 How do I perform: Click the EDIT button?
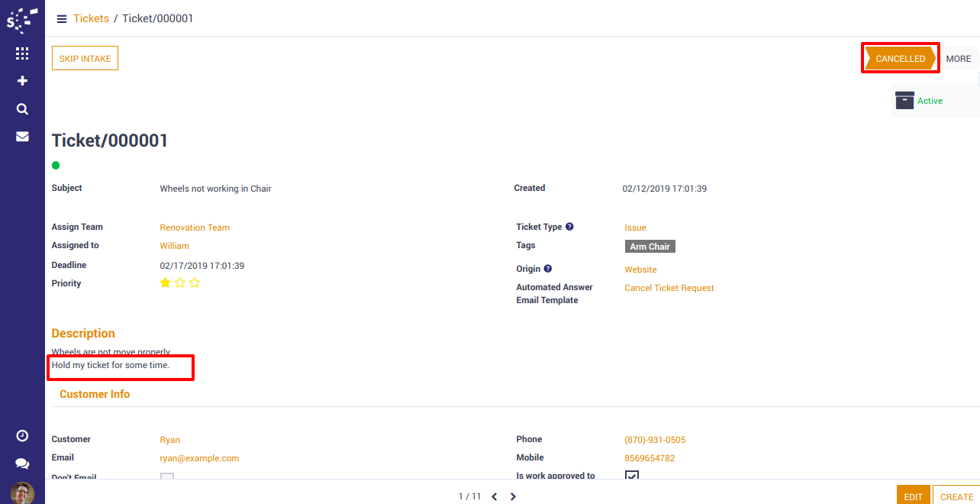(913, 496)
